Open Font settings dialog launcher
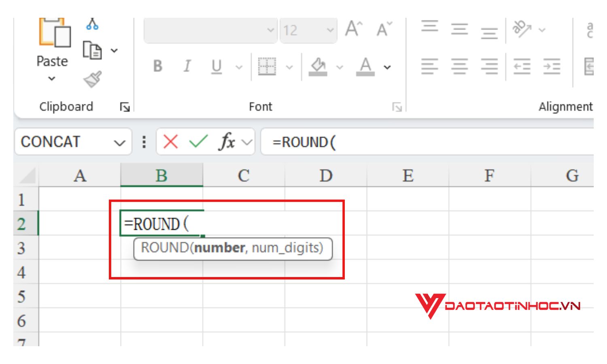The height and width of the screenshot is (364, 607). [x=397, y=107]
